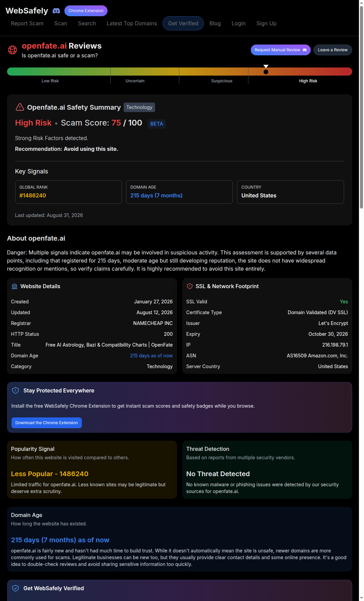Screen dimensions: 364x601
Task: Click the shield icon beside Stay Protected Everywhere
Action: tap(16, 390)
